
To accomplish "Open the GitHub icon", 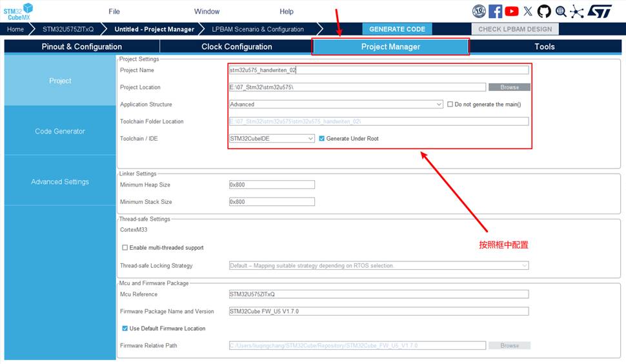I will click(544, 11).
